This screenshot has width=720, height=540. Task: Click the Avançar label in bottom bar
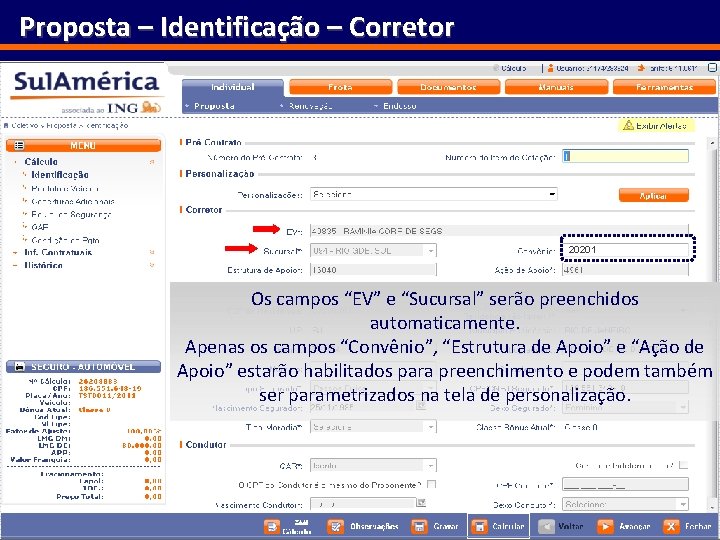pos(635,526)
